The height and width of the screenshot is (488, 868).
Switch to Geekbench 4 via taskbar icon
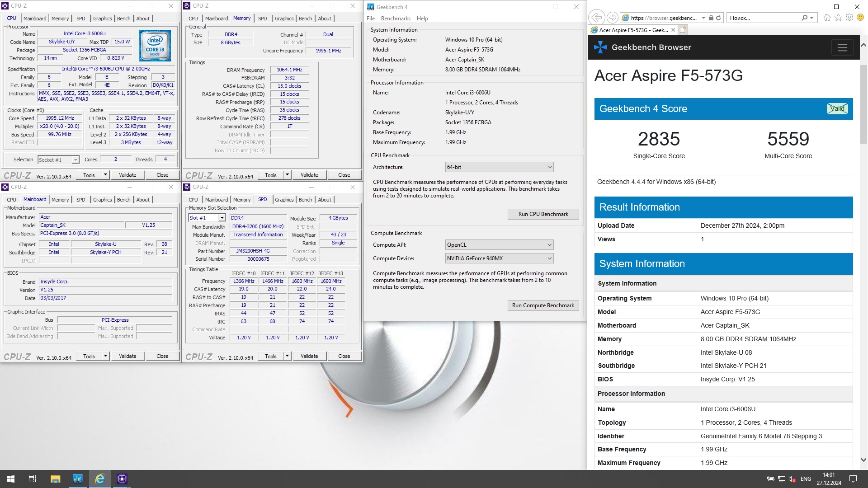pyautogui.click(x=78, y=479)
